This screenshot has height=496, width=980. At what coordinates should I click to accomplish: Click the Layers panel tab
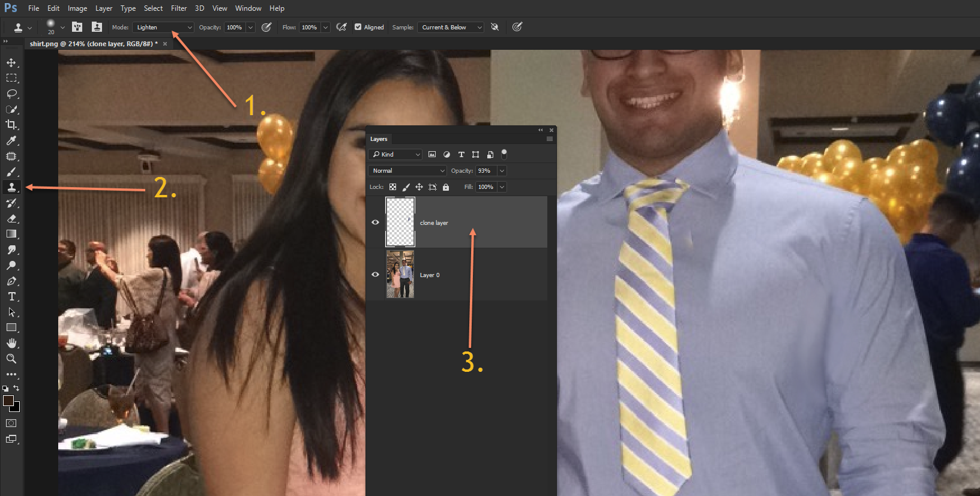379,139
